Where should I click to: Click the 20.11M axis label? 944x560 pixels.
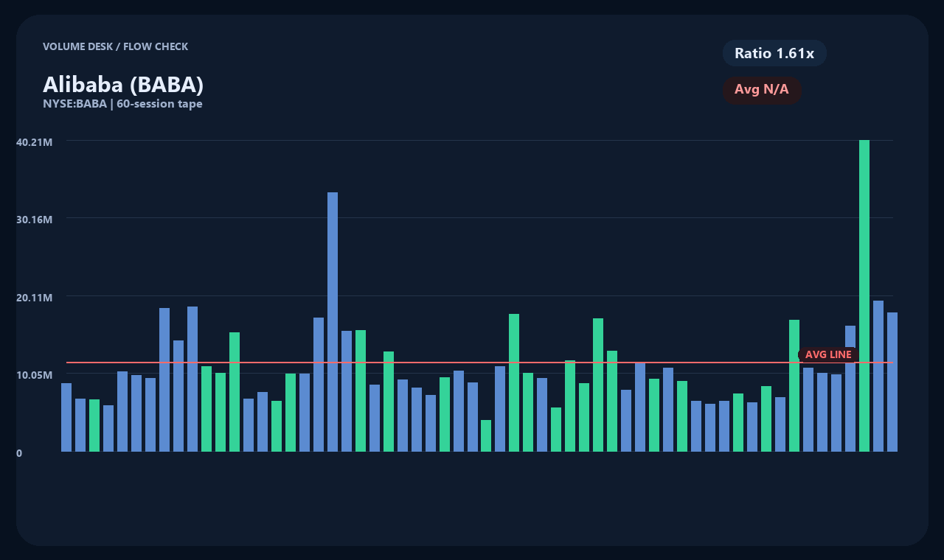[x=34, y=298]
